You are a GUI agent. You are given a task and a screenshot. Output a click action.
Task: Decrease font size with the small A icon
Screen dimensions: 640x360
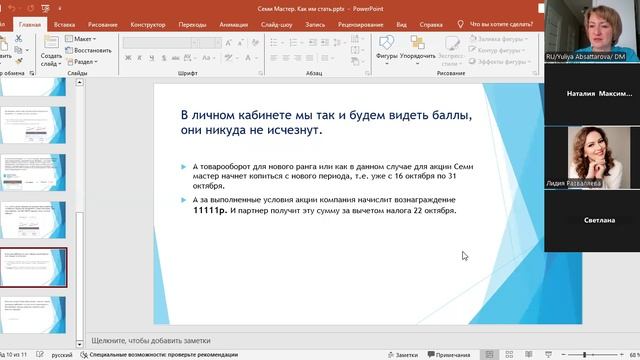click(x=241, y=42)
